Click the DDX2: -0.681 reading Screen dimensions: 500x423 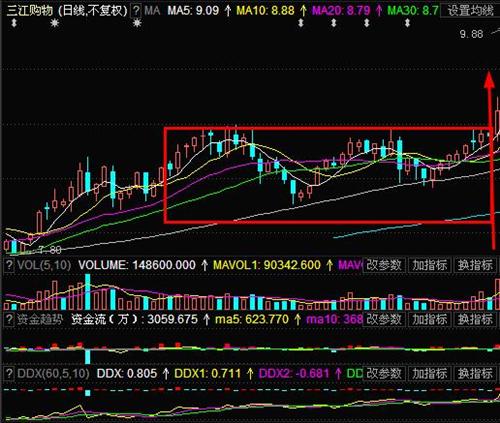[294, 373]
